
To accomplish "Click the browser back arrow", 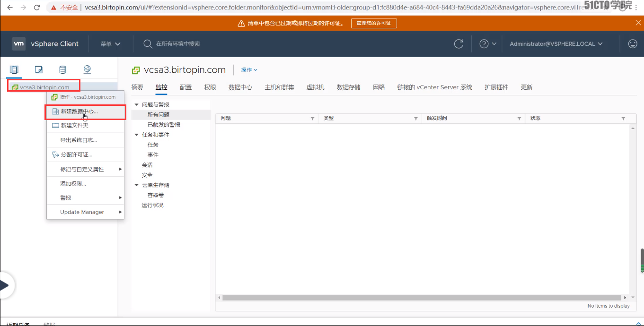I will pyautogui.click(x=9, y=8).
